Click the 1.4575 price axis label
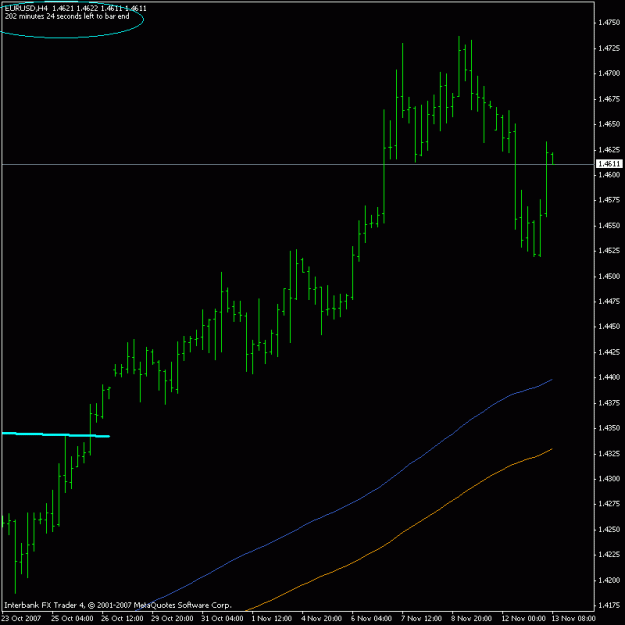This screenshot has width=625, height=625. point(609,200)
